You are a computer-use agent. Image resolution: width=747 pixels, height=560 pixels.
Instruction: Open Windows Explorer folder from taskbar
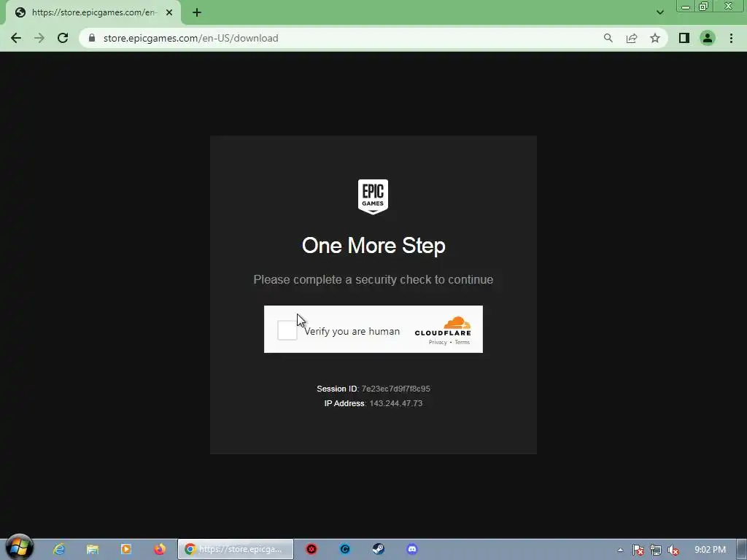pos(93,549)
